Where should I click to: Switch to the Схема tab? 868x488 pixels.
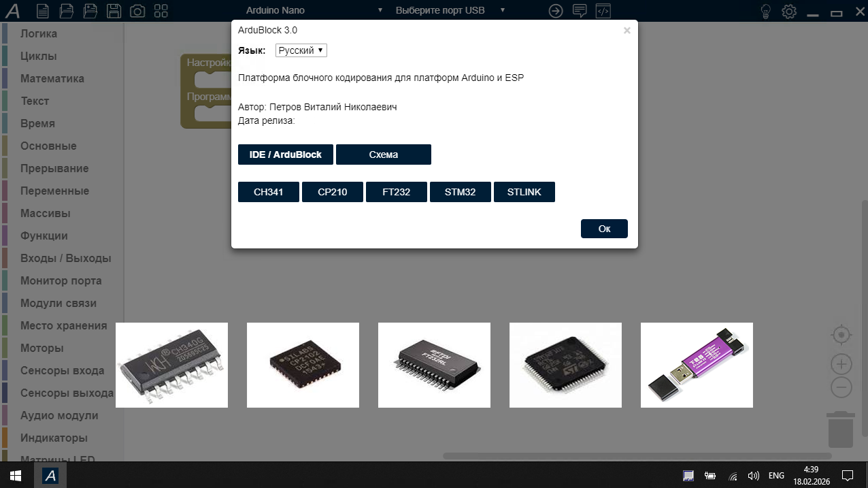[x=384, y=154]
